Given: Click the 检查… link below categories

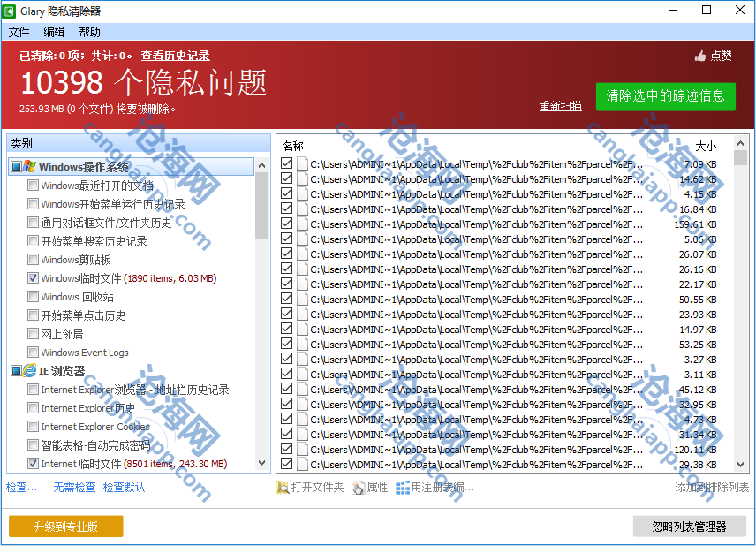Looking at the screenshot, I should pyautogui.click(x=21, y=487).
